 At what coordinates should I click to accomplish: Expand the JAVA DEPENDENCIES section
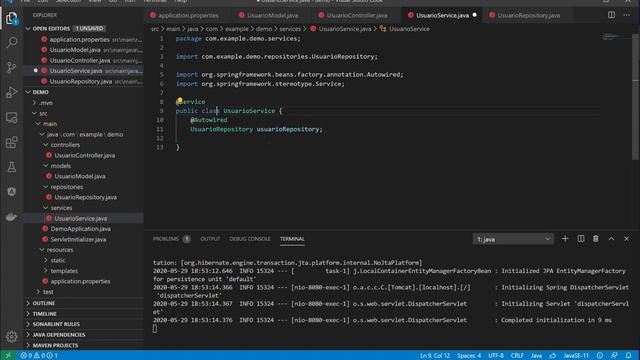[x=84, y=335]
